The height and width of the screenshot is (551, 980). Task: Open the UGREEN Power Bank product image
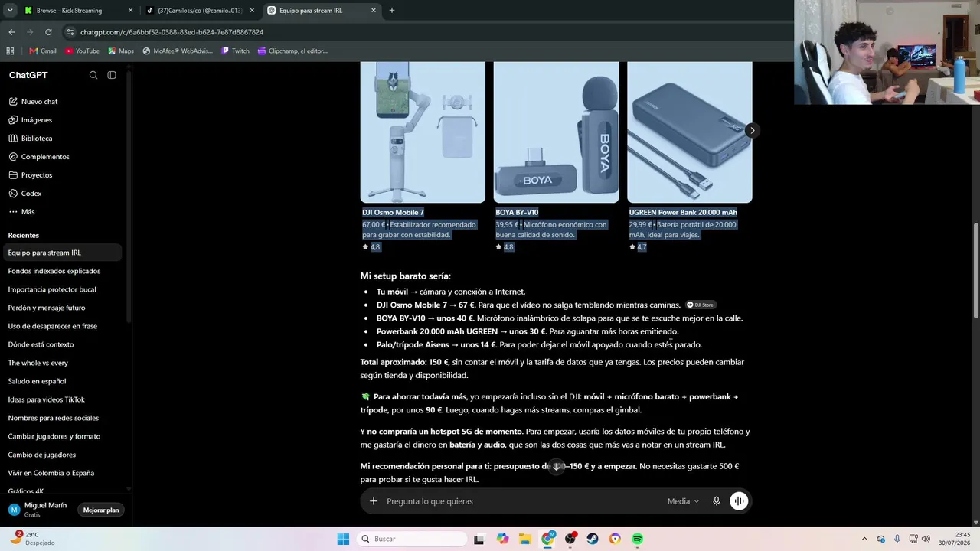(689, 132)
